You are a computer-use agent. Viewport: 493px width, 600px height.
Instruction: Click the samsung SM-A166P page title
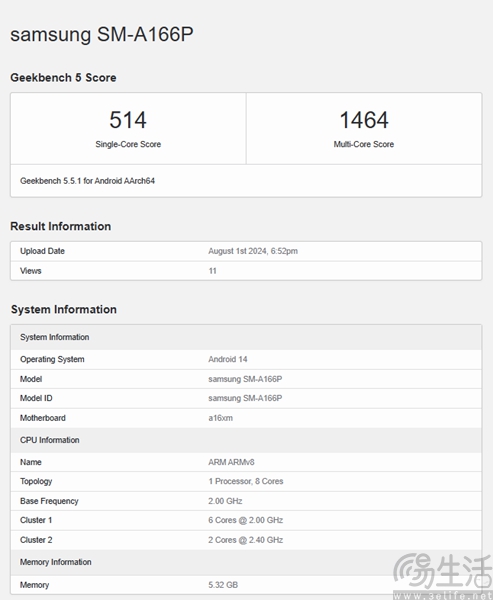102,34
